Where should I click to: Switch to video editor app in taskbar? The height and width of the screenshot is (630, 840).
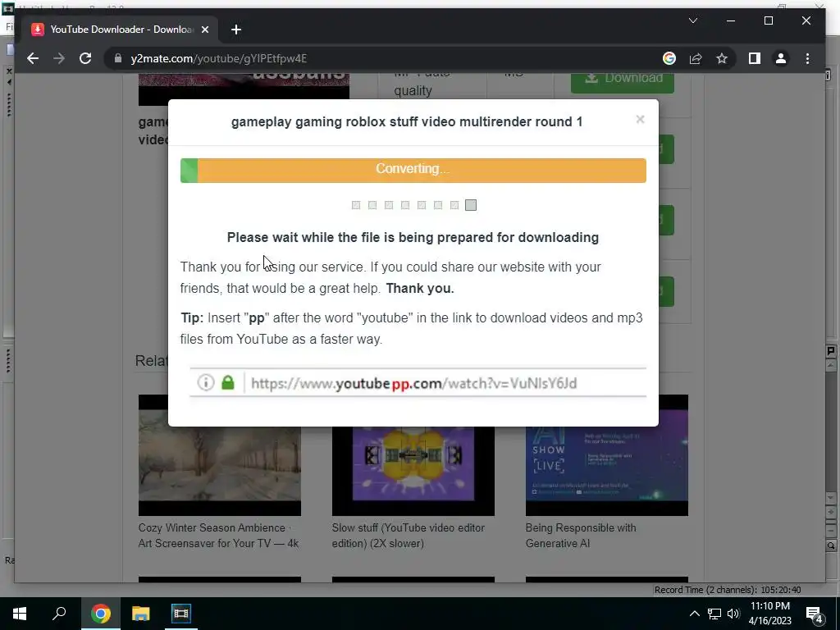181,614
